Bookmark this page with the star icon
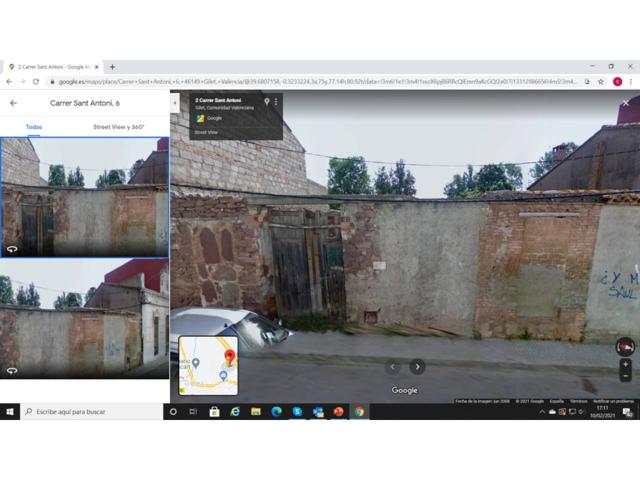 pyautogui.click(x=601, y=82)
